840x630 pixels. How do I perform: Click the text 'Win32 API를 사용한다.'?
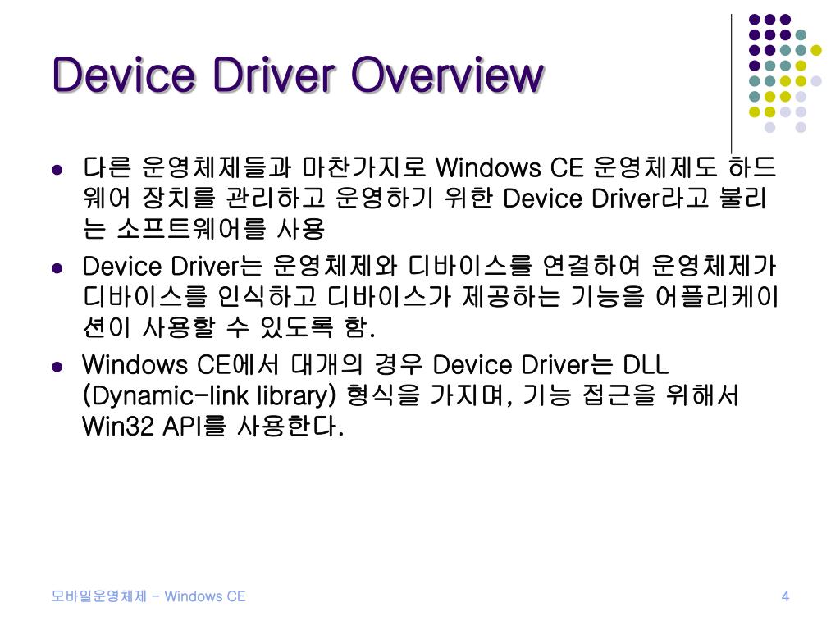(x=212, y=426)
